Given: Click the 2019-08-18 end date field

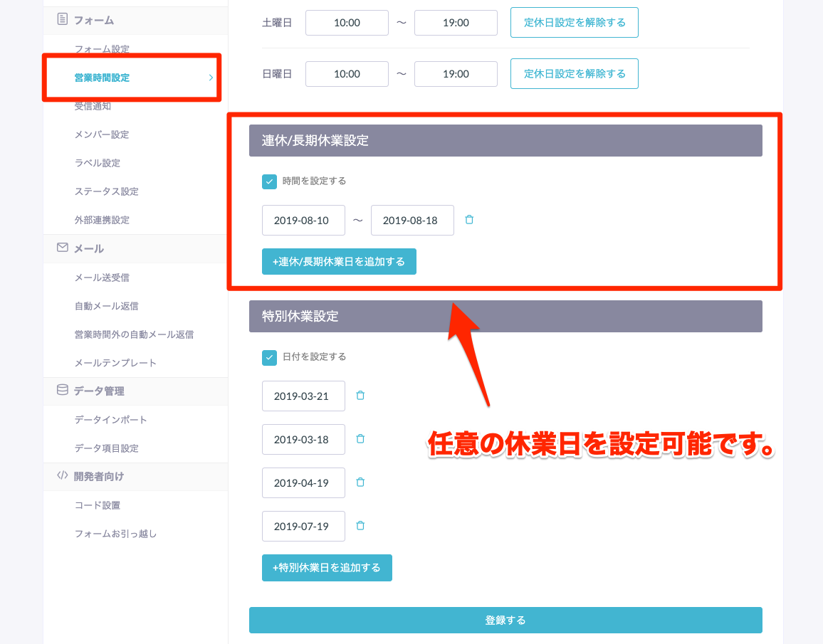Looking at the screenshot, I should point(412,220).
